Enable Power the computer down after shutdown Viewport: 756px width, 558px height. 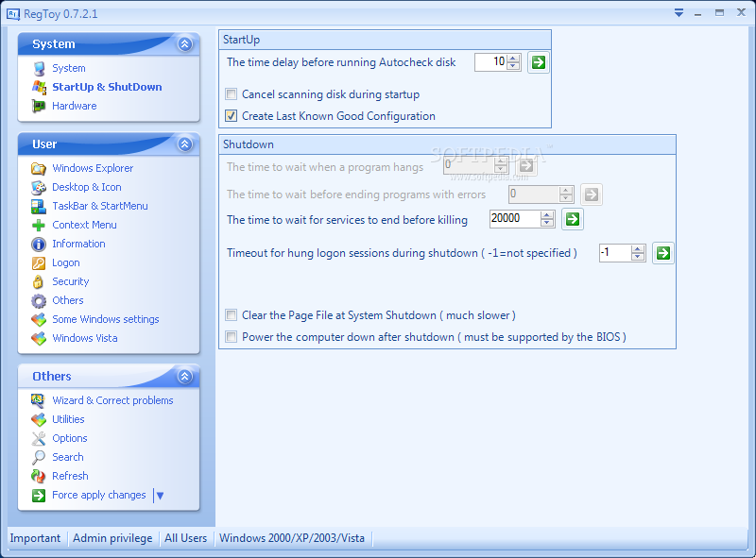[x=232, y=337]
